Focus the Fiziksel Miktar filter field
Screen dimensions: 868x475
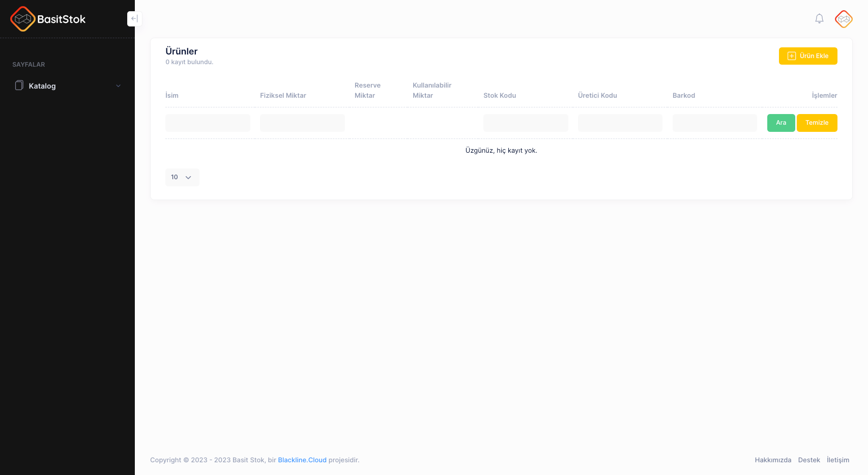[x=302, y=123]
